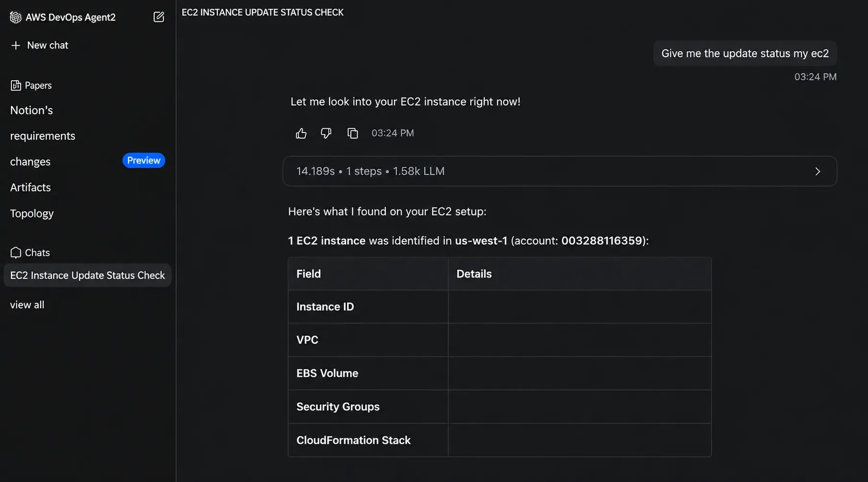Click the AWS DevOps Agent2 logo icon
Screen dimensions: 868x482
point(15,17)
